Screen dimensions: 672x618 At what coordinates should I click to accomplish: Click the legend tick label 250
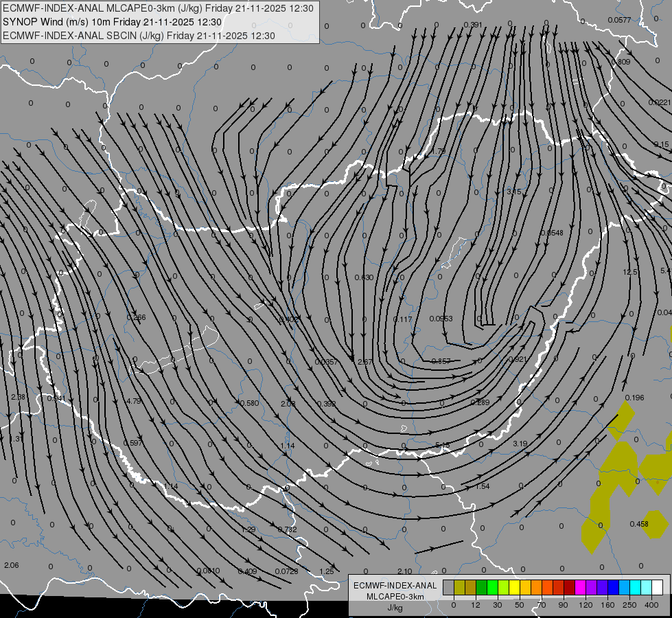pyautogui.click(x=629, y=605)
